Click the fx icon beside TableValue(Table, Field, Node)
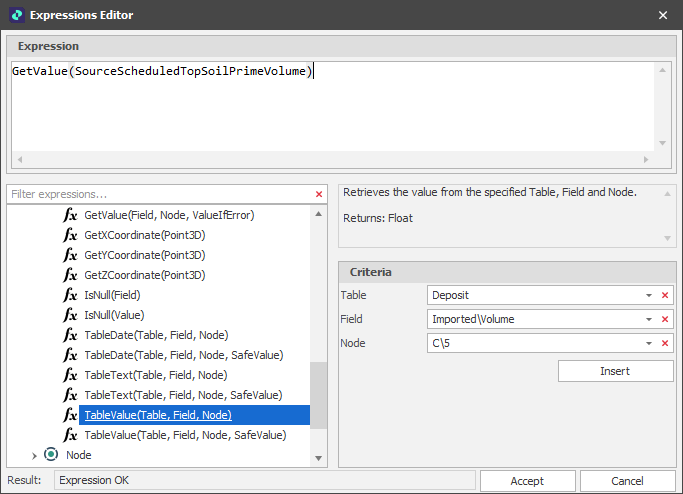683x494 pixels. [x=70, y=415]
